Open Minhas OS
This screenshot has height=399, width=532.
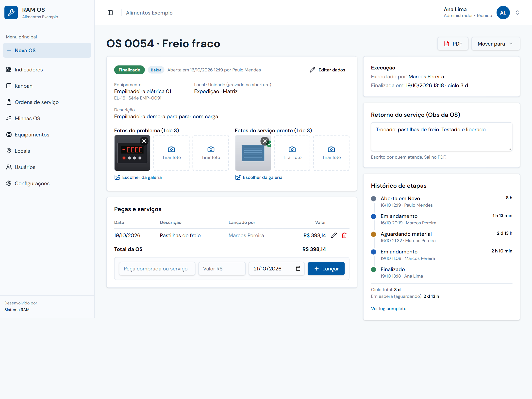point(47,118)
